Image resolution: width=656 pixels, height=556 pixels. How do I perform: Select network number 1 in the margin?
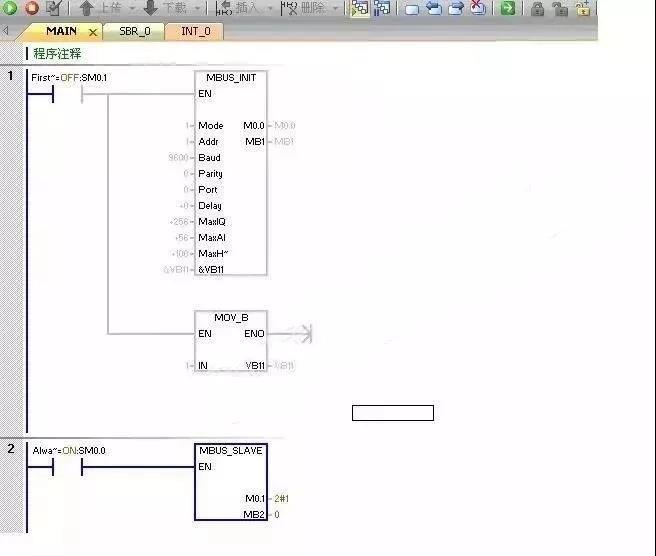[x=11, y=76]
